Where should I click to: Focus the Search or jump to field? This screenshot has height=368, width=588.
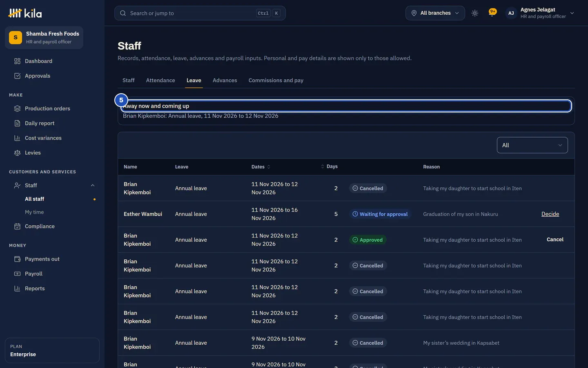click(x=200, y=13)
